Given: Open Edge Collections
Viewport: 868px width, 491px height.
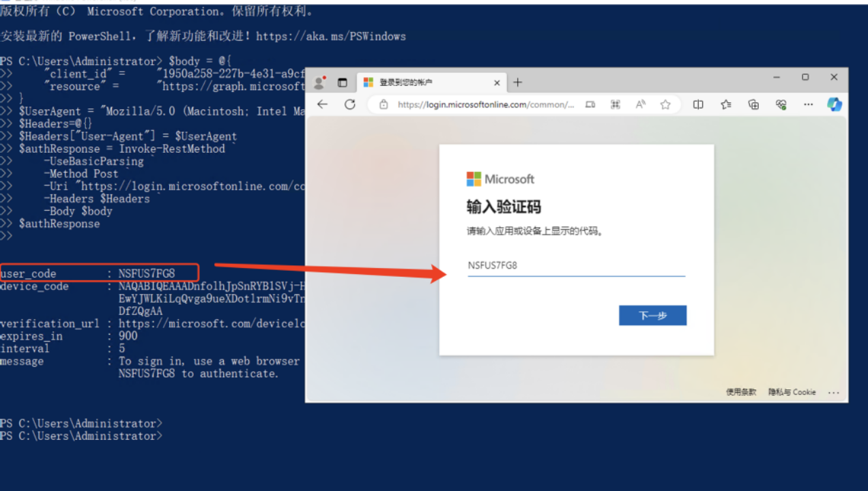Looking at the screenshot, I should [x=753, y=104].
